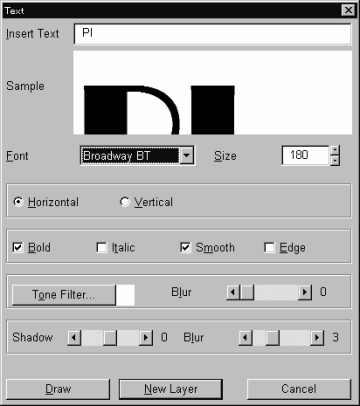Click the shadow Blur slider's right arrow
The height and width of the screenshot is (406, 360).
click(317, 338)
